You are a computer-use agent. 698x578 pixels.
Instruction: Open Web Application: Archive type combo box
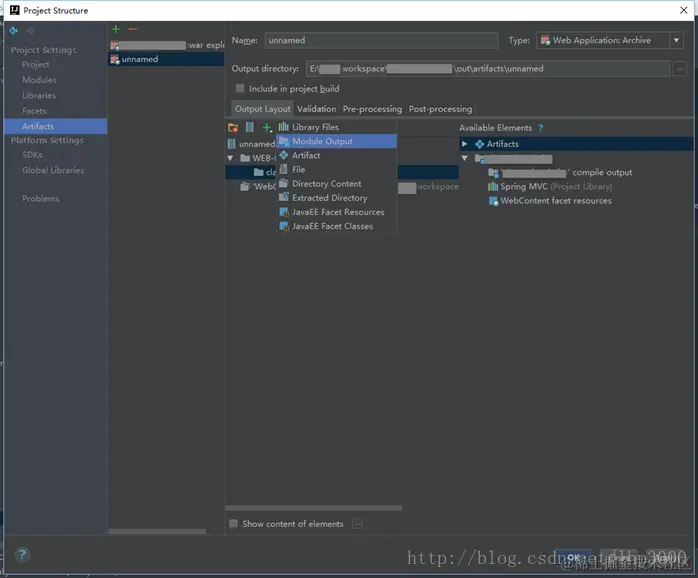[609, 41]
